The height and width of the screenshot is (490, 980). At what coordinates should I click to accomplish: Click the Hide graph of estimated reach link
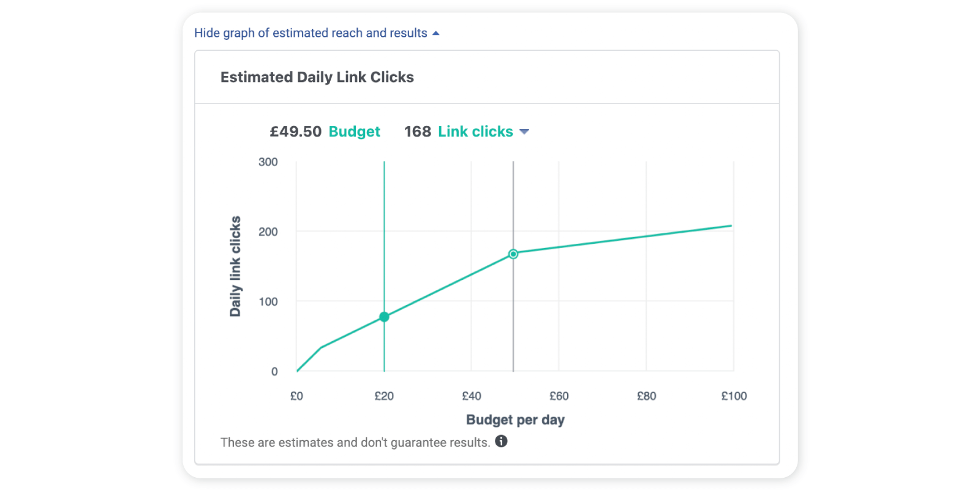311,32
